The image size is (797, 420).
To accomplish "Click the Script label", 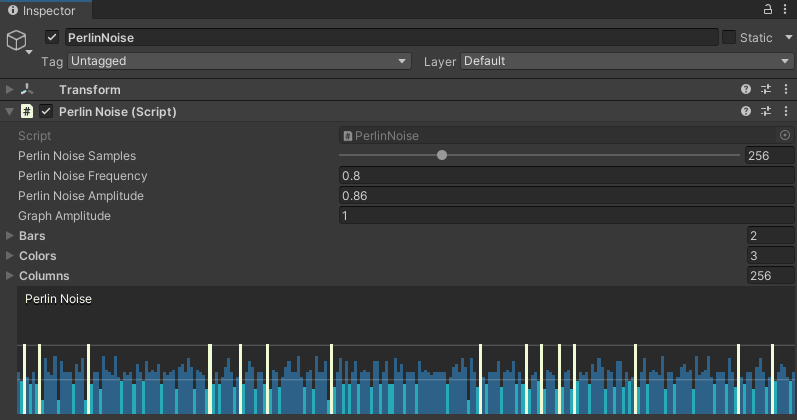I will pyautogui.click(x=35, y=136).
